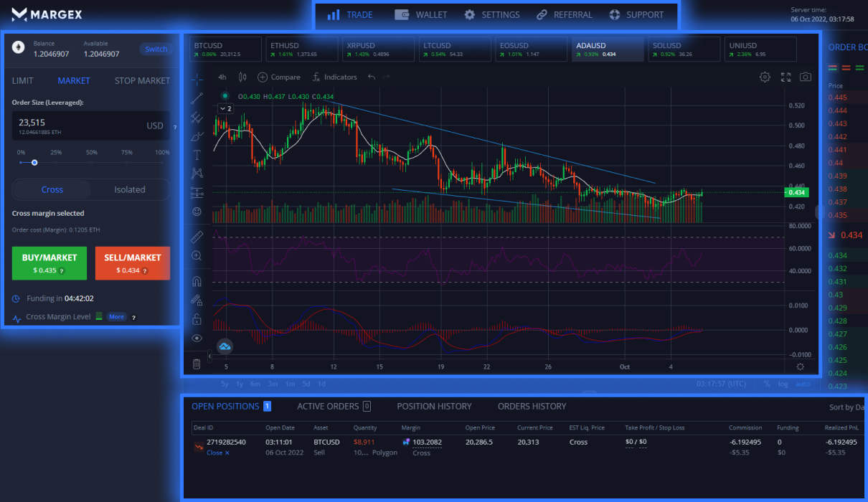Viewport: 868px width, 502px height.
Task: Open the ORDERS HISTORY tab
Action: pyautogui.click(x=532, y=407)
